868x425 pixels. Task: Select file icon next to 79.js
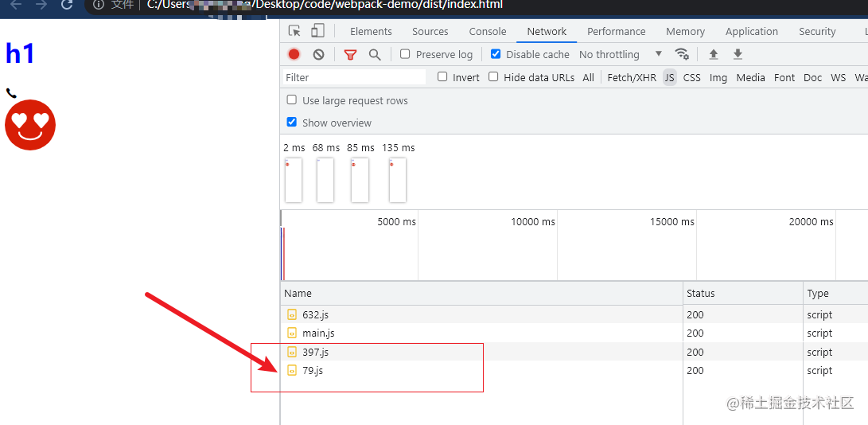(292, 370)
